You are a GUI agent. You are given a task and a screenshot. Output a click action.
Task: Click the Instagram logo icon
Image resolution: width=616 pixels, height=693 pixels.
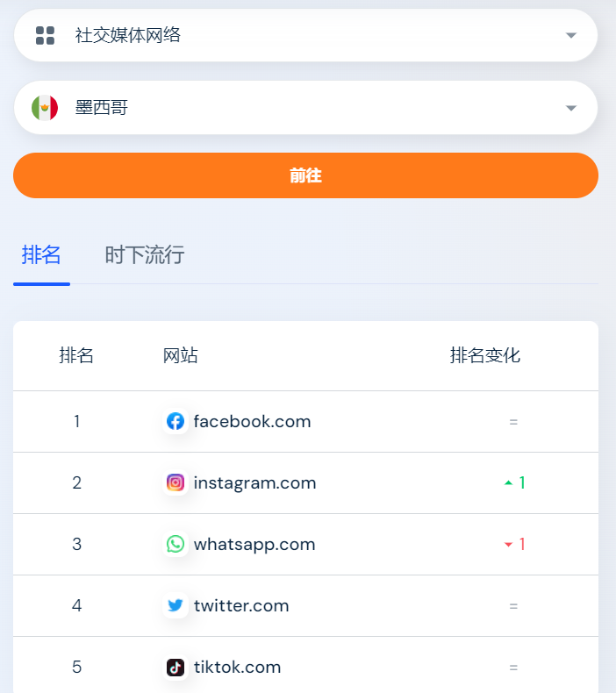pos(175,483)
